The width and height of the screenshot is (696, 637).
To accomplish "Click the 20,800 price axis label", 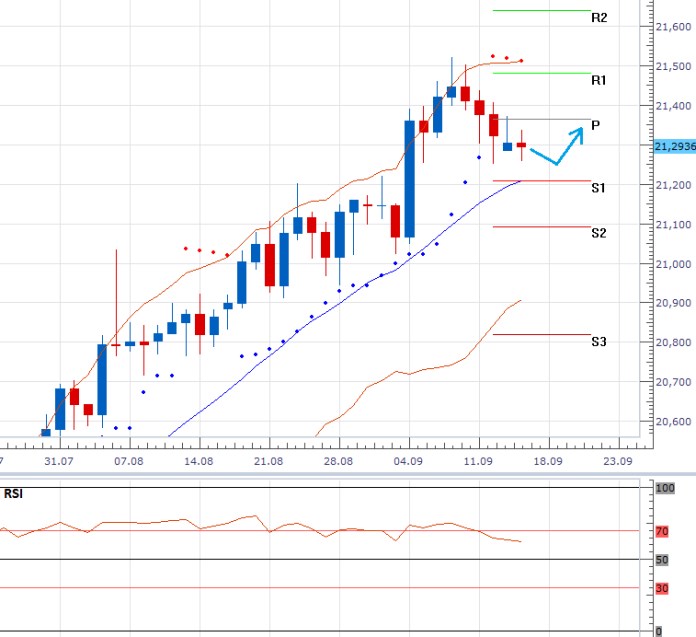I will pyautogui.click(x=673, y=343).
